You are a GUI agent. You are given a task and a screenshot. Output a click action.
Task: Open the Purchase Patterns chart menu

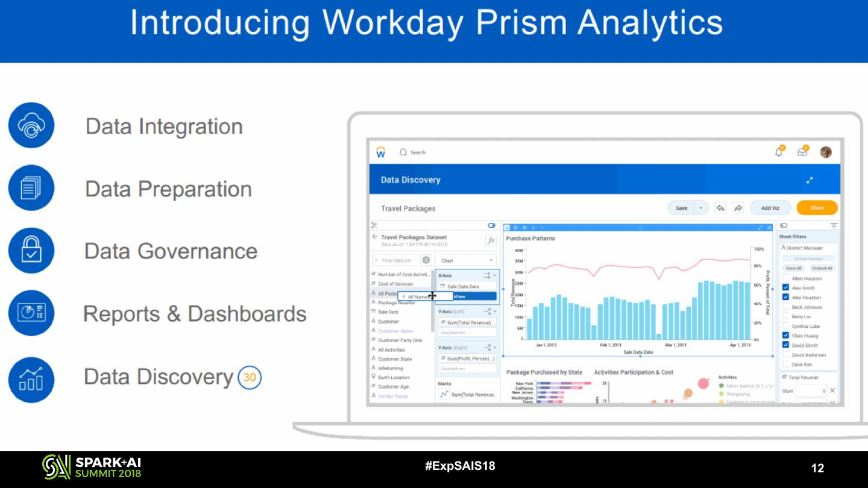click(769, 227)
